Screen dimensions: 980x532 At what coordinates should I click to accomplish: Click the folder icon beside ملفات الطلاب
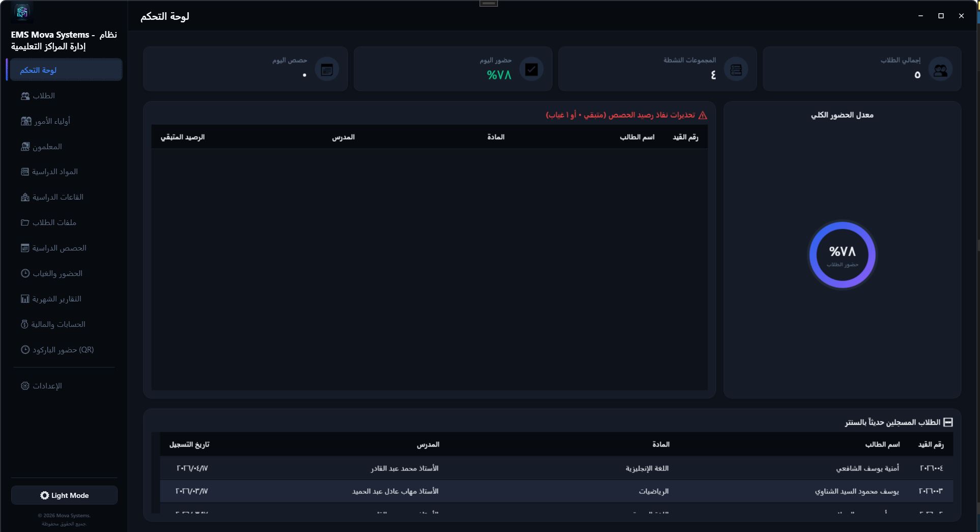point(25,222)
